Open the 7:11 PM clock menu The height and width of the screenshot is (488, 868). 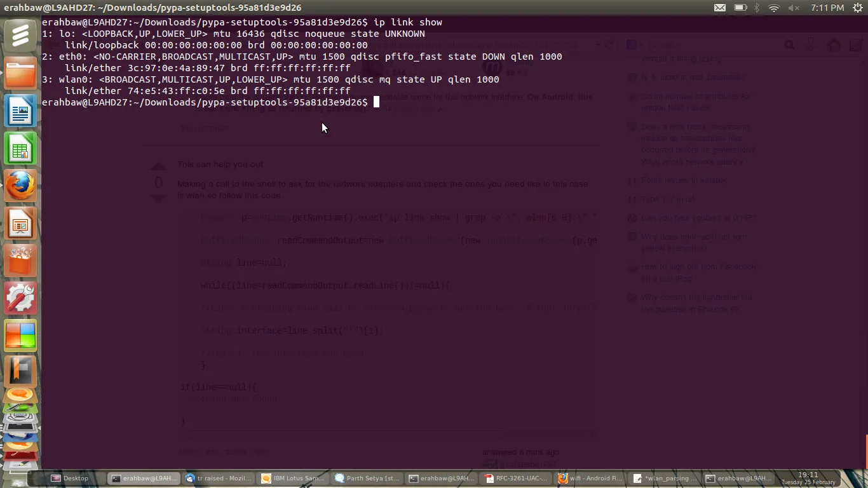[827, 8]
